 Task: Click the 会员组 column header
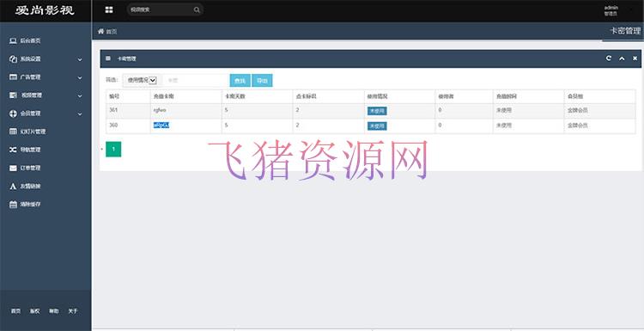(575, 96)
